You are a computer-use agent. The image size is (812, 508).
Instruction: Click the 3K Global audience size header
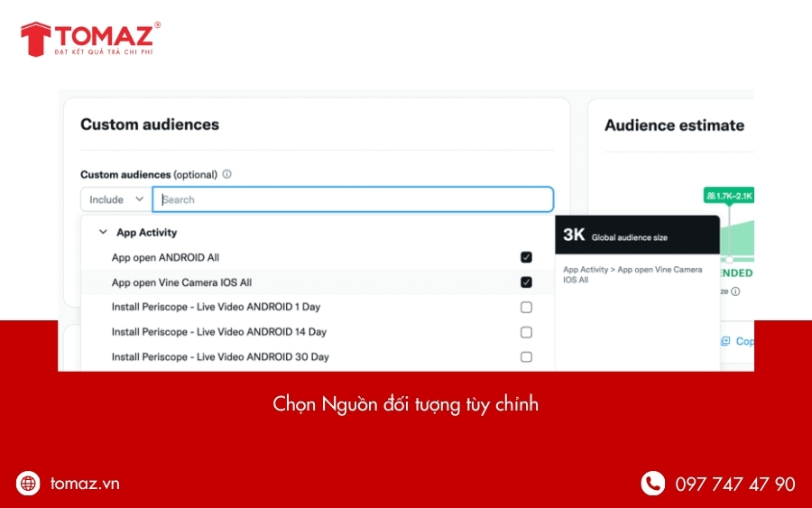[x=637, y=236]
